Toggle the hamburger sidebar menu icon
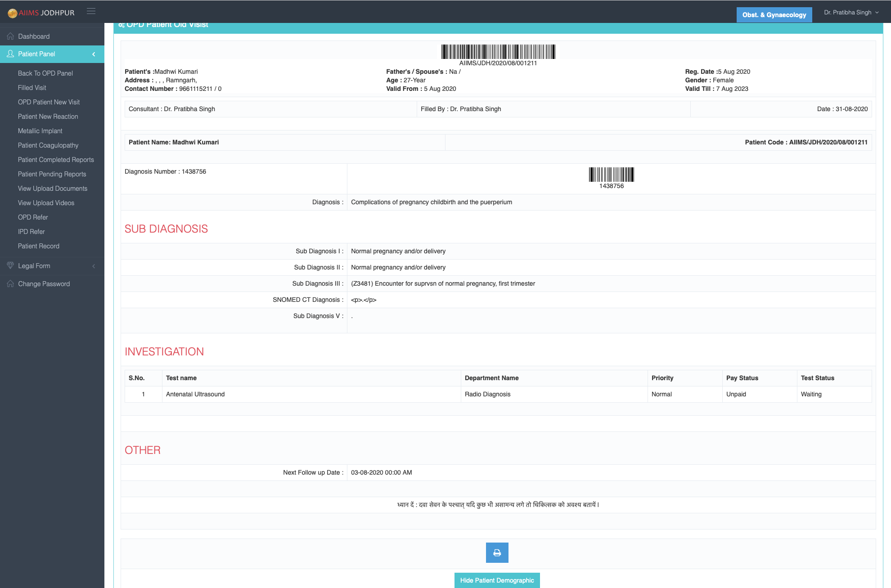Image resolution: width=891 pixels, height=588 pixels. (91, 11)
